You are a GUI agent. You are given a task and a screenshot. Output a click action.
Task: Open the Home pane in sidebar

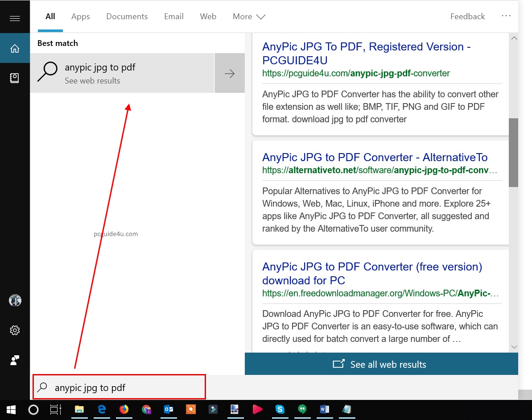click(x=15, y=48)
